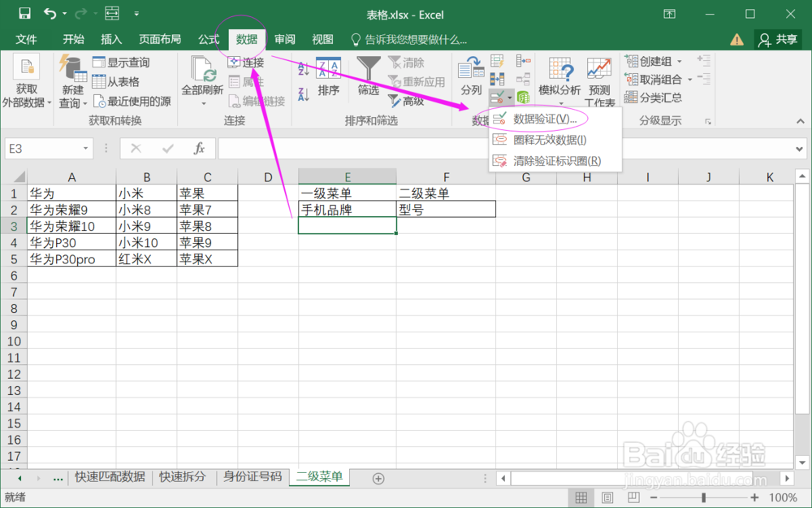
Task: Switch to the 公式 tab
Action: 209,39
